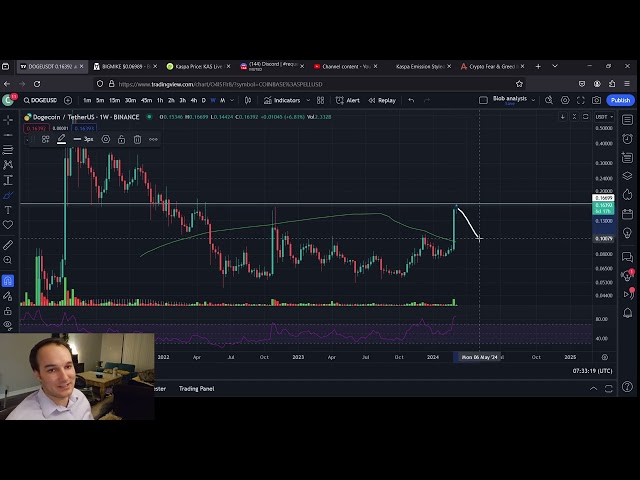Viewport: 640px width, 480px height.
Task: Change line color with pencil swatch
Action: coord(61,139)
